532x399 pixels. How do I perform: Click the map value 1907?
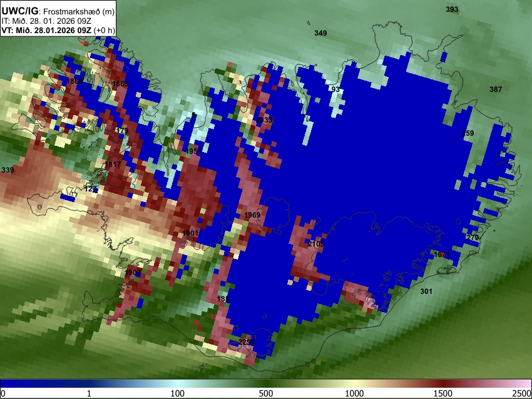pyautogui.click(x=133, y=273)
